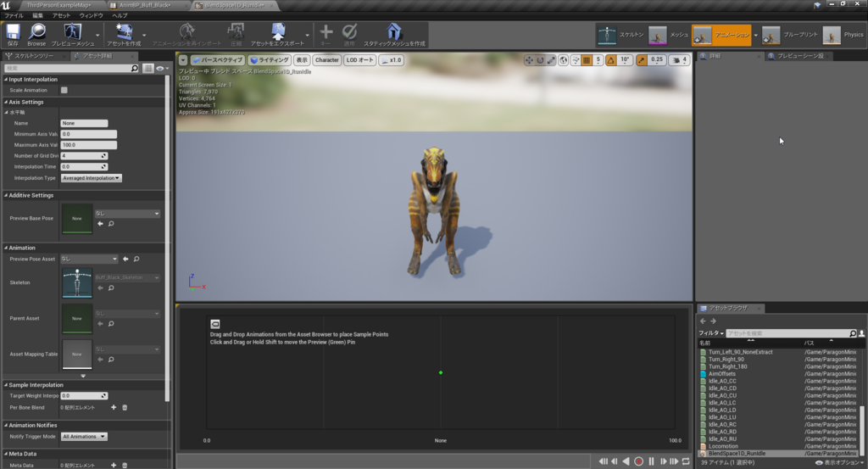Toggle grid snapping in viewport

(587, 60)
